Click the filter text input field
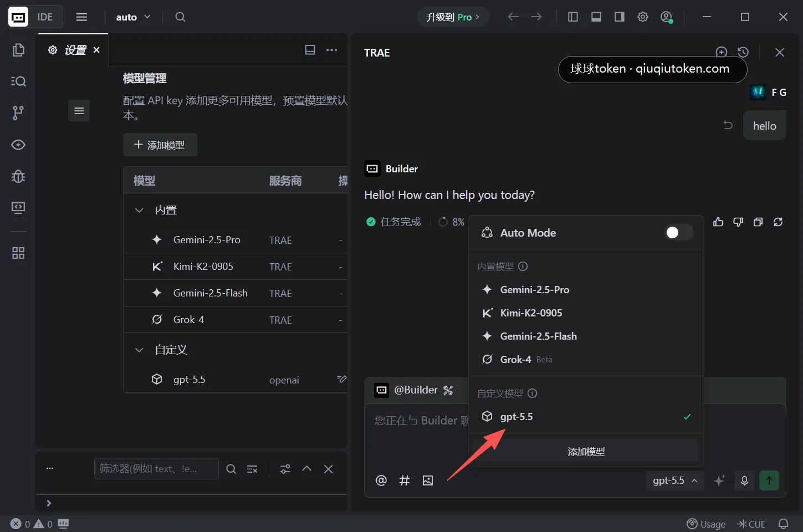 156,469
